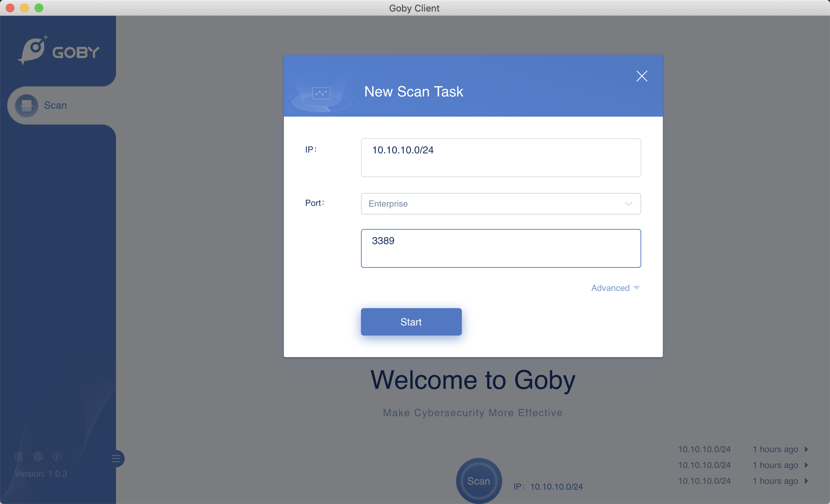The height and width of the screenshot is (504, 830).
Task: Click the Goby Client window title
Action: [414, 8]
